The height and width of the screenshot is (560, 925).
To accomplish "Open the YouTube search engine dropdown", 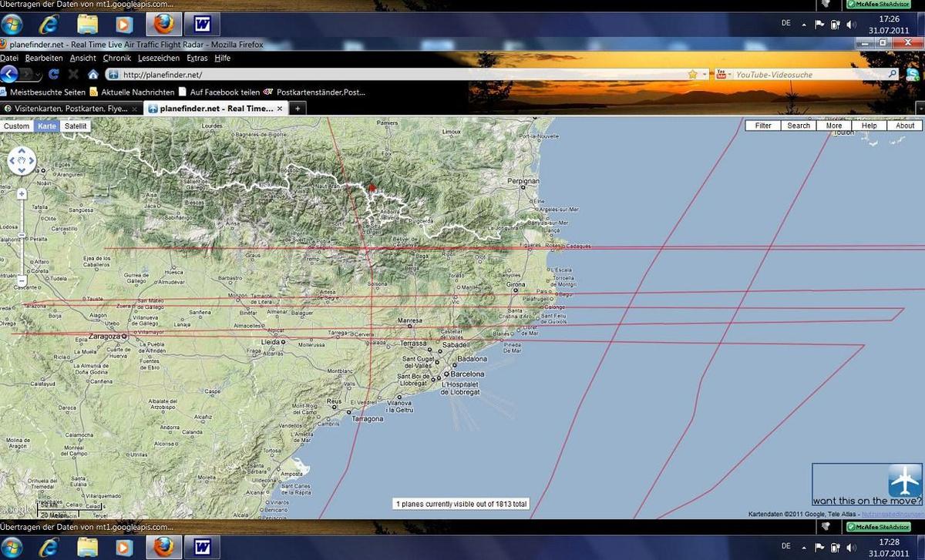I will [x=729, y=75].
